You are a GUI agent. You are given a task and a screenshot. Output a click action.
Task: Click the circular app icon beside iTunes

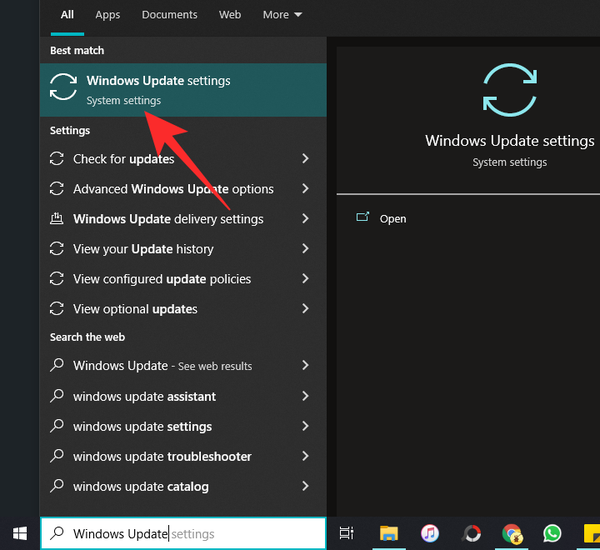click(x=471, y=533)
